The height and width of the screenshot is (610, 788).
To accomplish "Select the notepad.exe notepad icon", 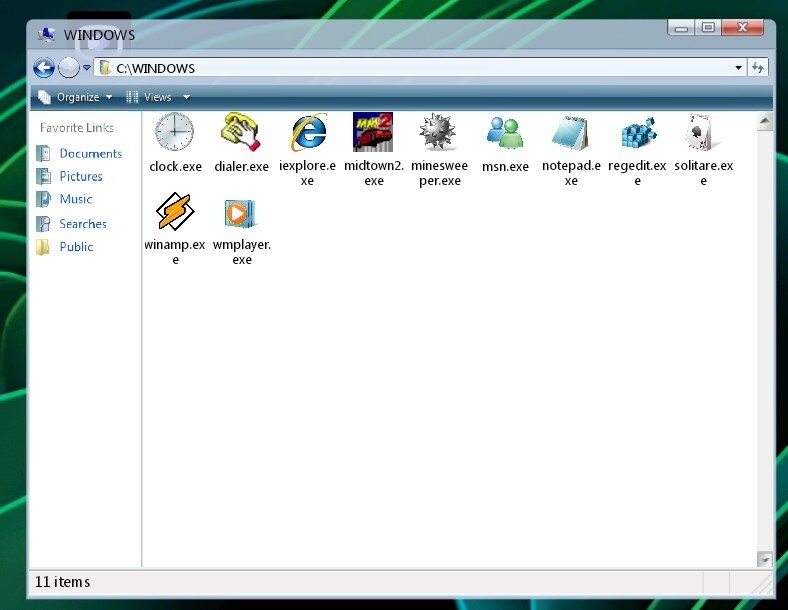I will 570,133.
